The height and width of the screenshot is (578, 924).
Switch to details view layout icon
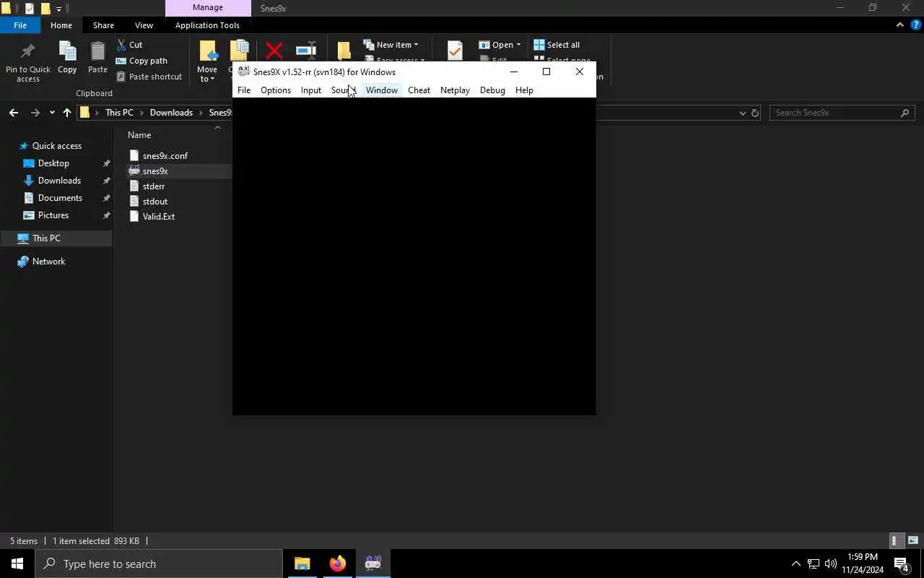pos(895,540)
